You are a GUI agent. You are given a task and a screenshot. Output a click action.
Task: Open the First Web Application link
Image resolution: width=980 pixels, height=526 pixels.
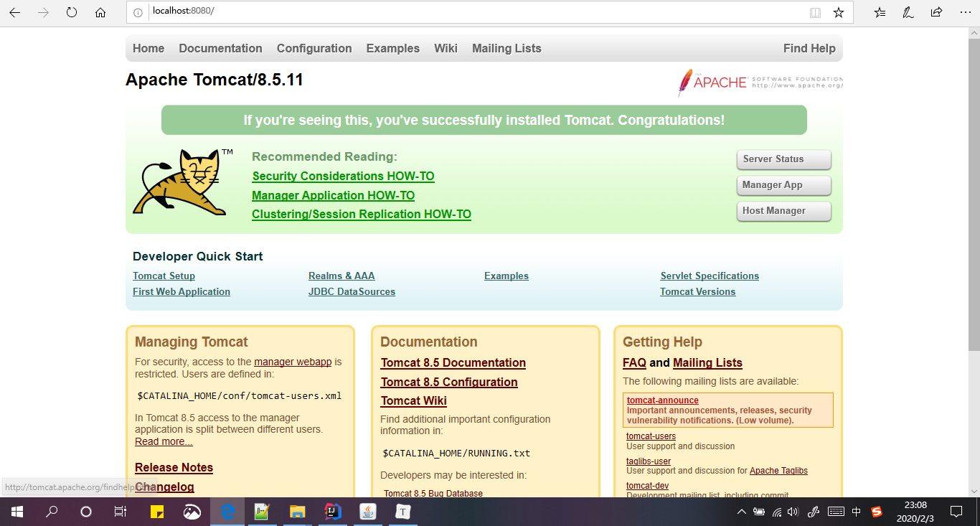point(182,291)
